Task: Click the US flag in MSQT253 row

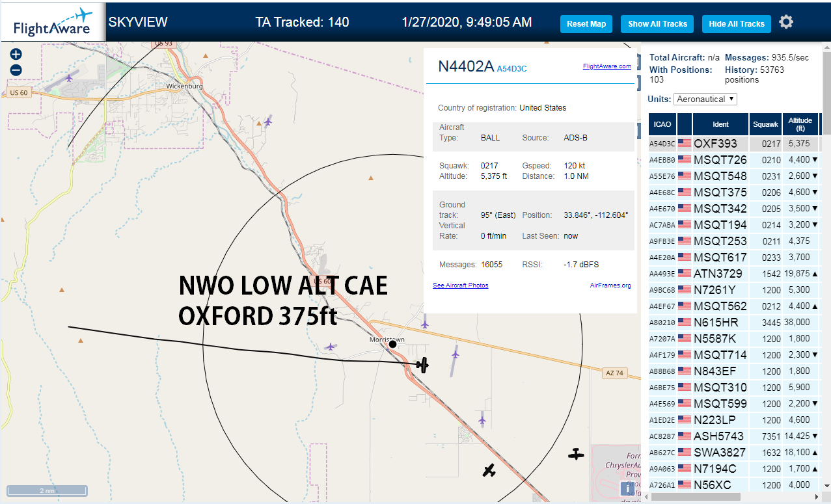Action: pyautogui.click(x=685, y=241)
